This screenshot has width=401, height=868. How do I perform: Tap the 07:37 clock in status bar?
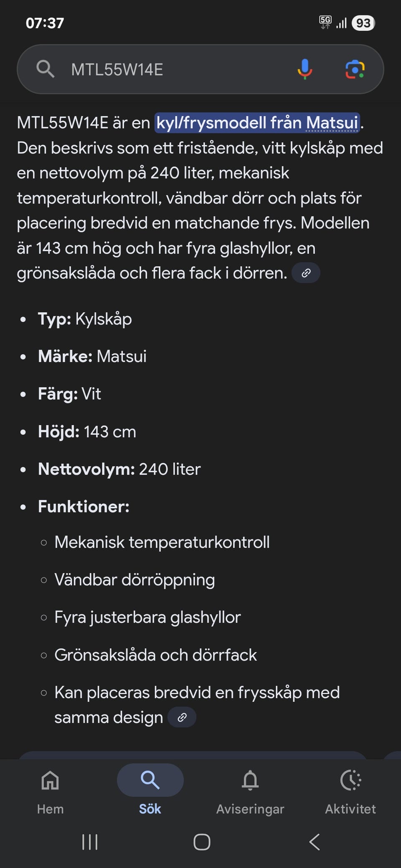tap(45, 23)
